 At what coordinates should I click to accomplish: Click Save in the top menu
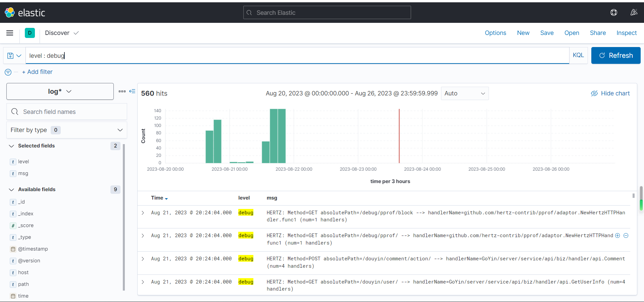pos(547,33)
